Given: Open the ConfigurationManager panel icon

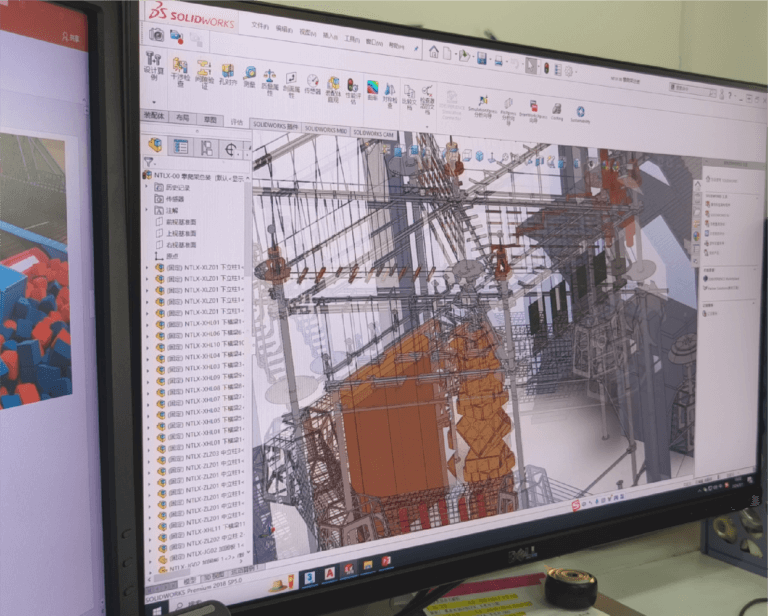Looking at the screenshot, I should [x=206, y=147].
